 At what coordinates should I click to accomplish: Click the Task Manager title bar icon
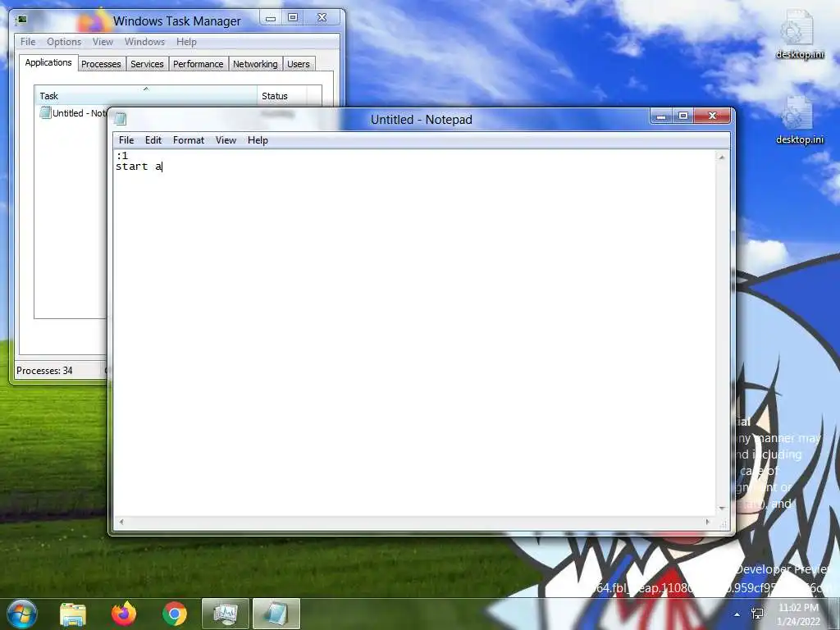coord(21,20)
